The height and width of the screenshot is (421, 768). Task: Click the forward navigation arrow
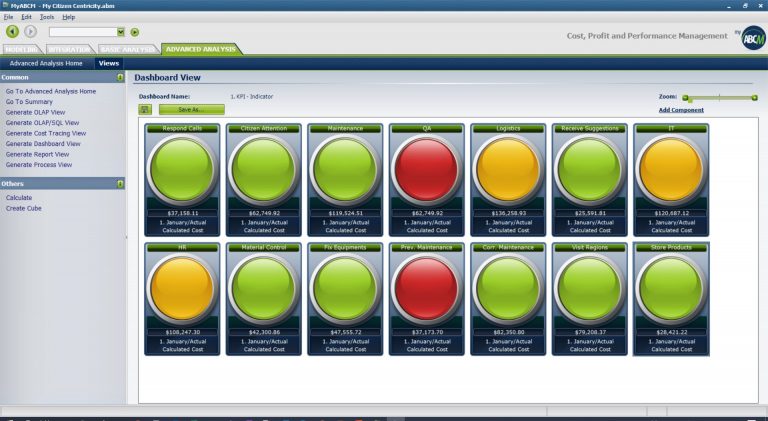coord(30,32)
